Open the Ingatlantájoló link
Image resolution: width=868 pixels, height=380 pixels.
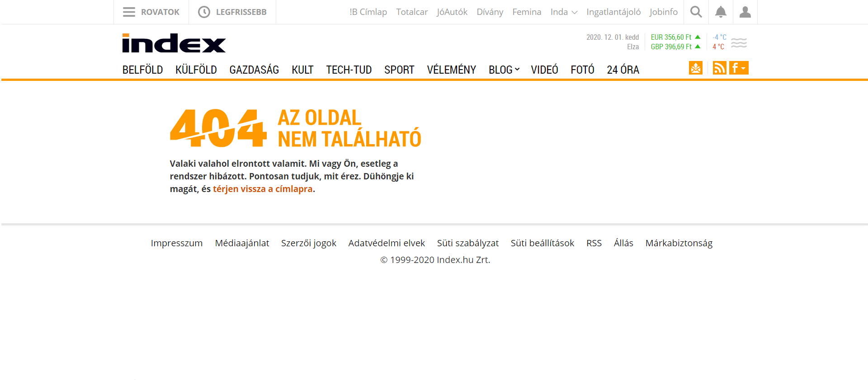[613, 12]
